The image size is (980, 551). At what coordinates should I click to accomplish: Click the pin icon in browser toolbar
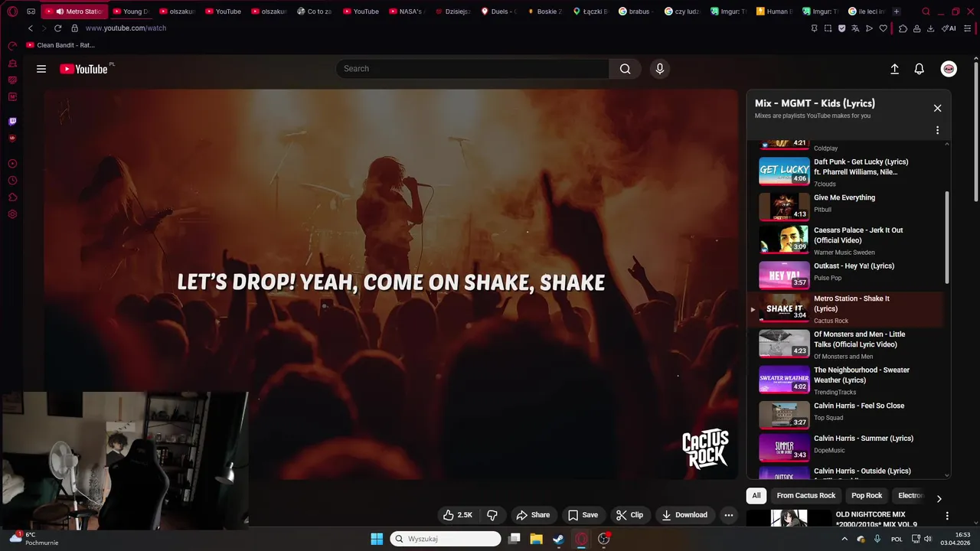tap(814, 28)
